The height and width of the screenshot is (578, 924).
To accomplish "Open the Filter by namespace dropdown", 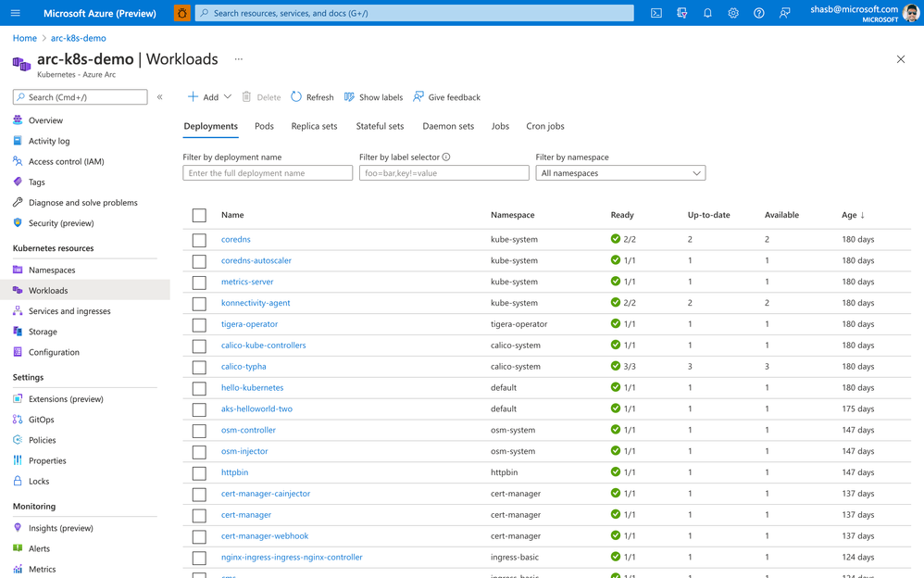I will pos(620,173).
